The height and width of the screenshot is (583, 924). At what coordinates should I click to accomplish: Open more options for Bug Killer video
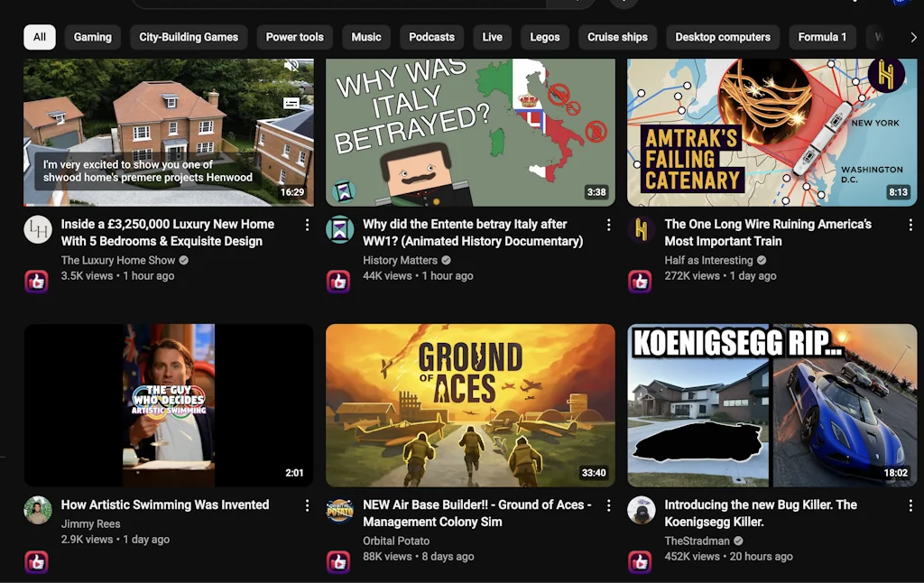point(910,505)
